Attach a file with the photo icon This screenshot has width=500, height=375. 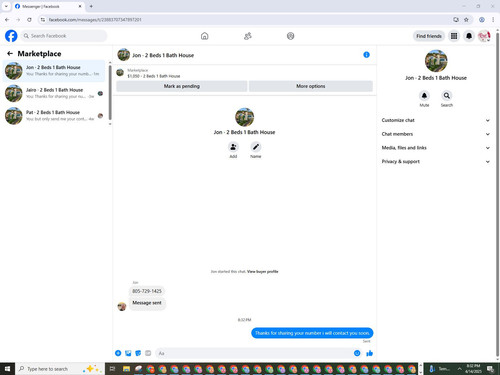click(128, 353)
